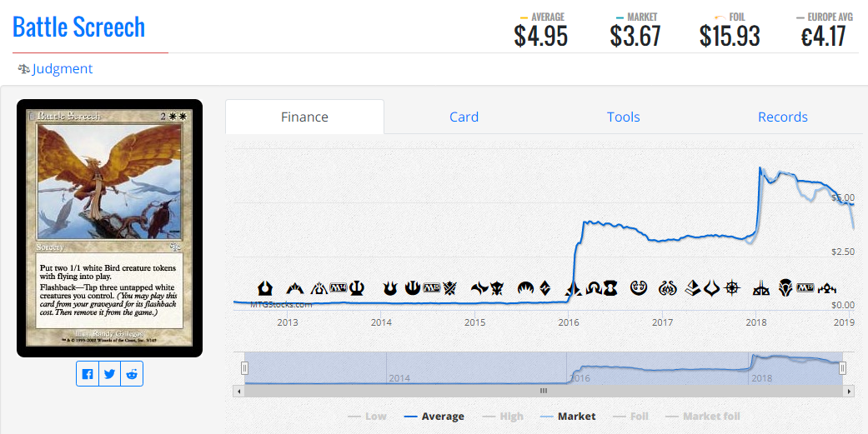
Task: Share card on Reddit
Action: tap(132, 374)
